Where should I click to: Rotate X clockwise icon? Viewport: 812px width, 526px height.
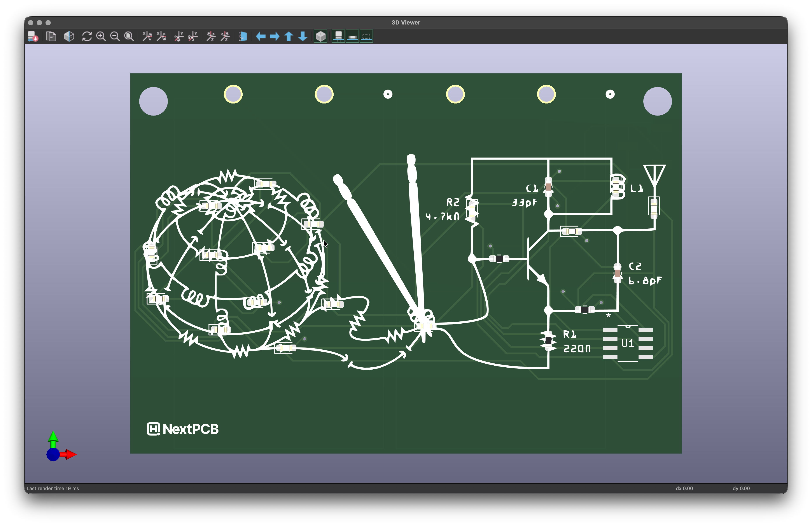click(x=147, y=36)
